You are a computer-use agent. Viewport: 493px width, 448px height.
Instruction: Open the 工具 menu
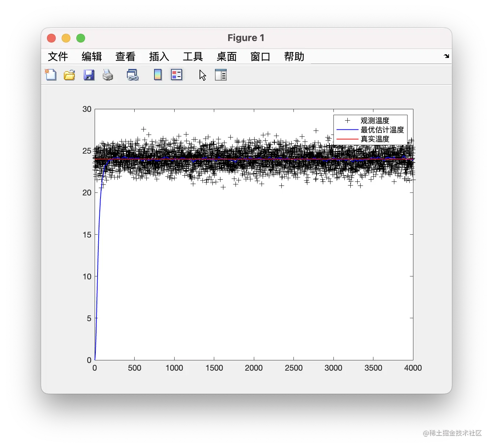click(x=192, y=56)
